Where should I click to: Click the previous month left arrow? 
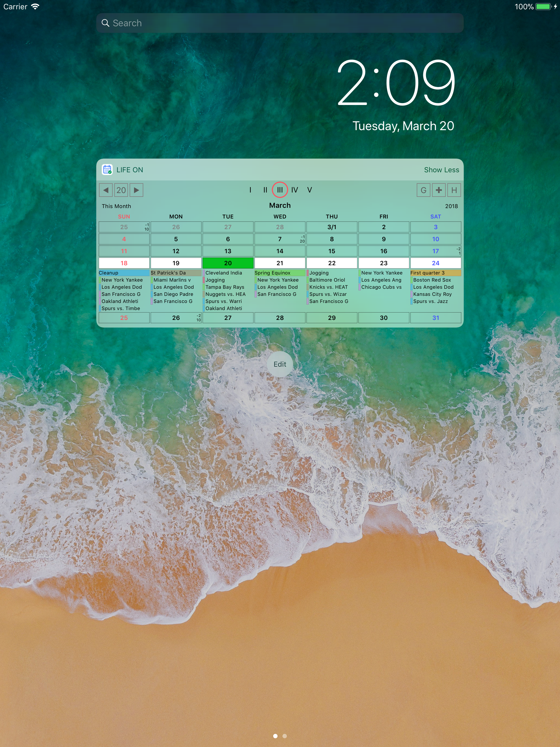106,190
